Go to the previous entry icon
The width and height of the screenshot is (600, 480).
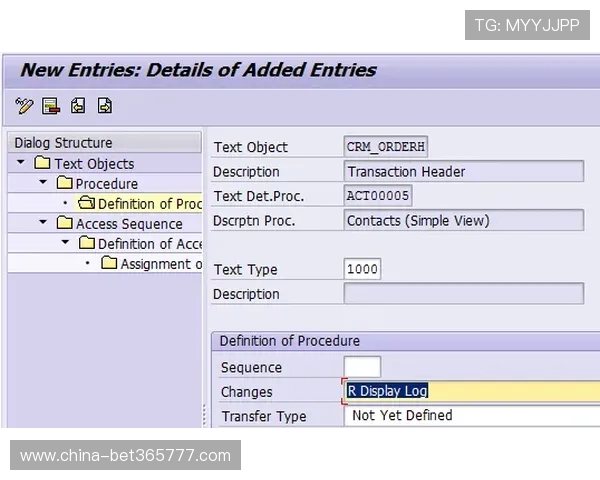[78, 105]
